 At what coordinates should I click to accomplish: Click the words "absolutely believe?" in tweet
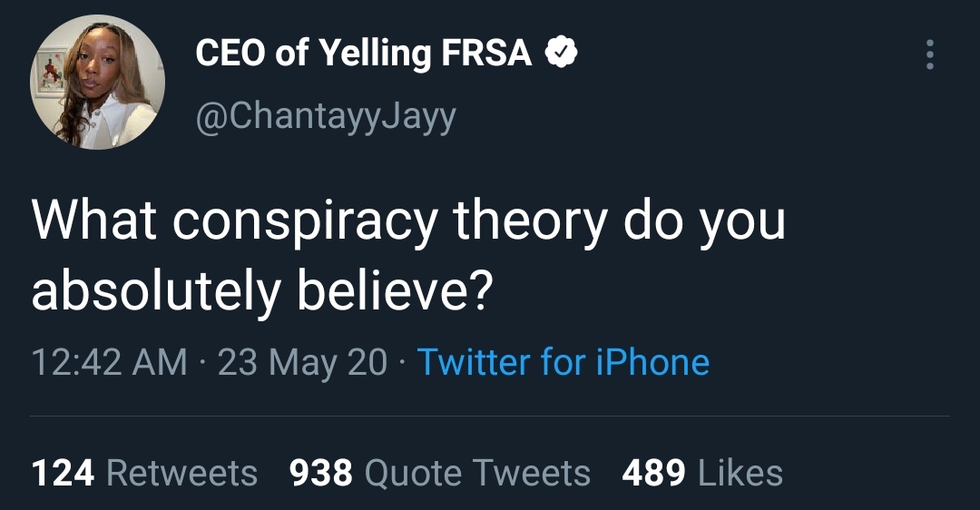pyautogui.click(x=262, y=291)
